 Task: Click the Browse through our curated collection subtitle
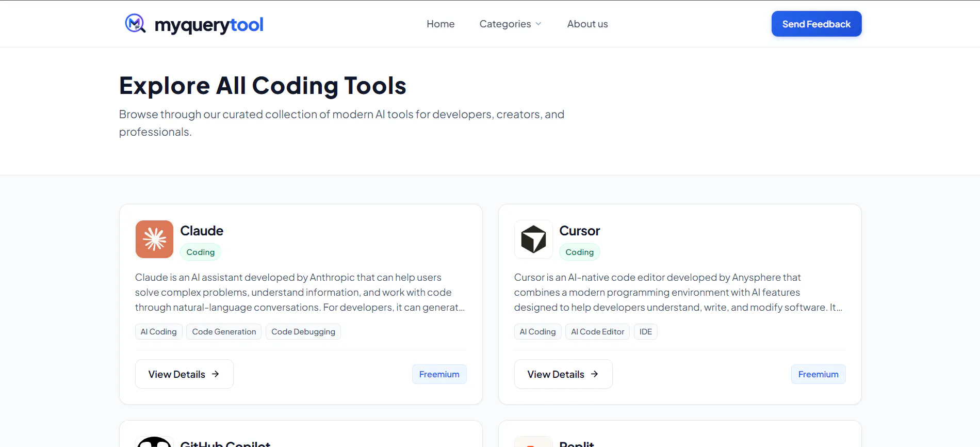pyautogui.click(x=341, y=123)
